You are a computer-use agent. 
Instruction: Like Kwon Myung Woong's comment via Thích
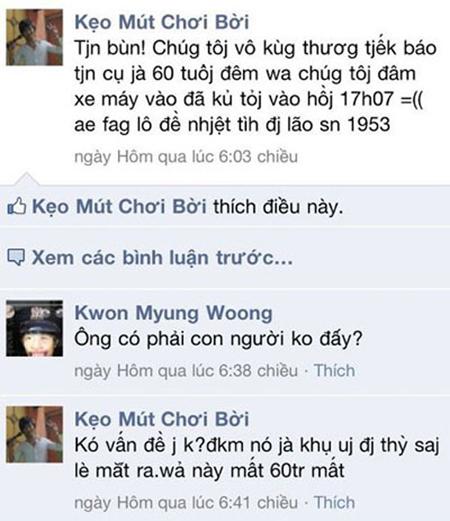334,371
